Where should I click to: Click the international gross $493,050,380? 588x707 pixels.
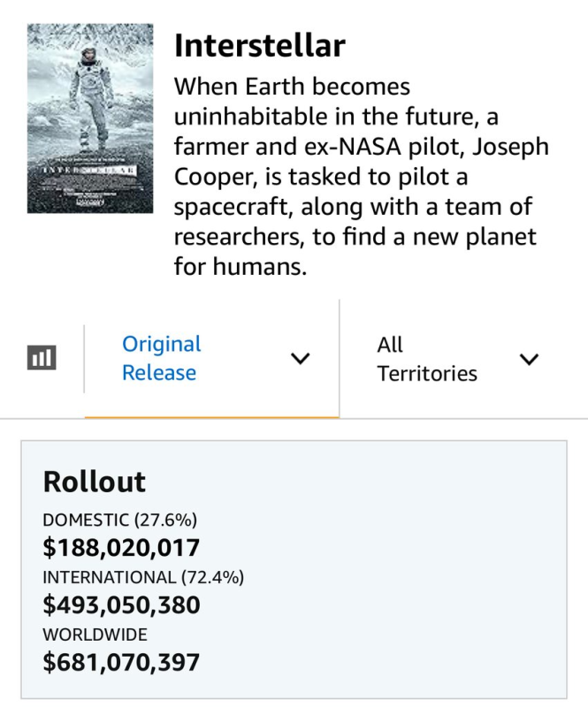(x=121, y=605)
